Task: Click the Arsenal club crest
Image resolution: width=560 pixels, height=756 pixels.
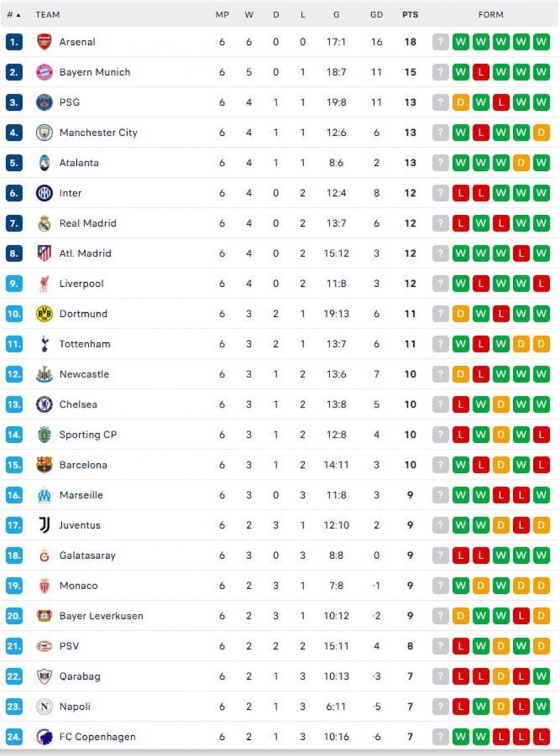Action: (x=44, y=42)
